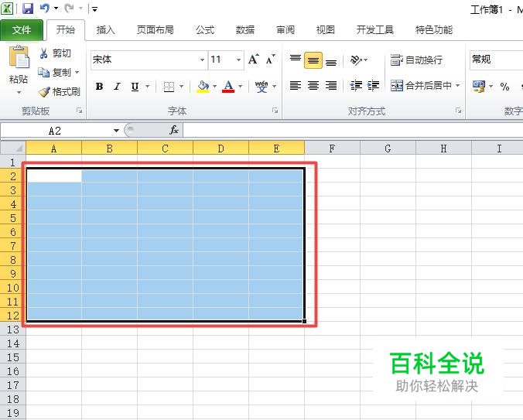Switch to the 审阅 tab
This screenshot has height=420, width=523.
point(285,30)
